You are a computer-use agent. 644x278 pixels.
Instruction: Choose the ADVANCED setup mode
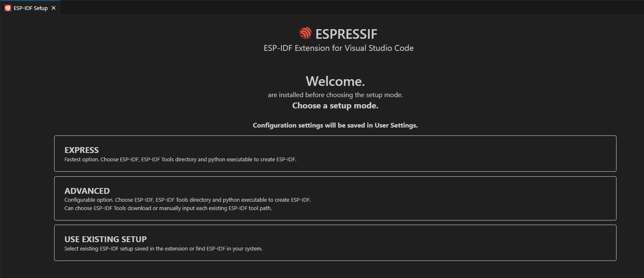pyautogui.click(x=335, y=198)
